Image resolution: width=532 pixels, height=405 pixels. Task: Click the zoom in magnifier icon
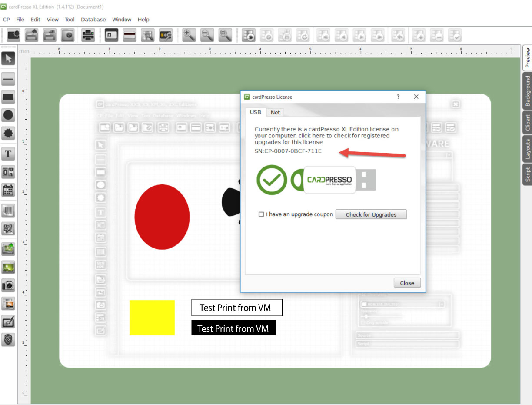click(x=189, y=35)
